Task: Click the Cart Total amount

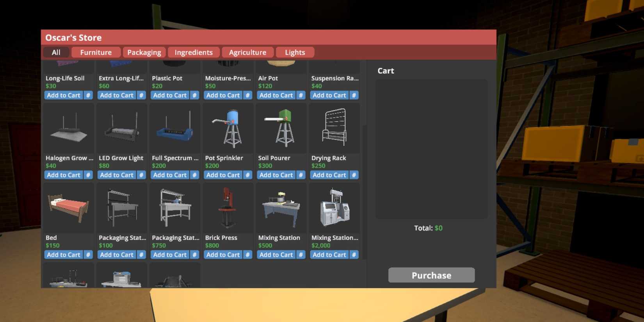Action: tap(439, 228)
